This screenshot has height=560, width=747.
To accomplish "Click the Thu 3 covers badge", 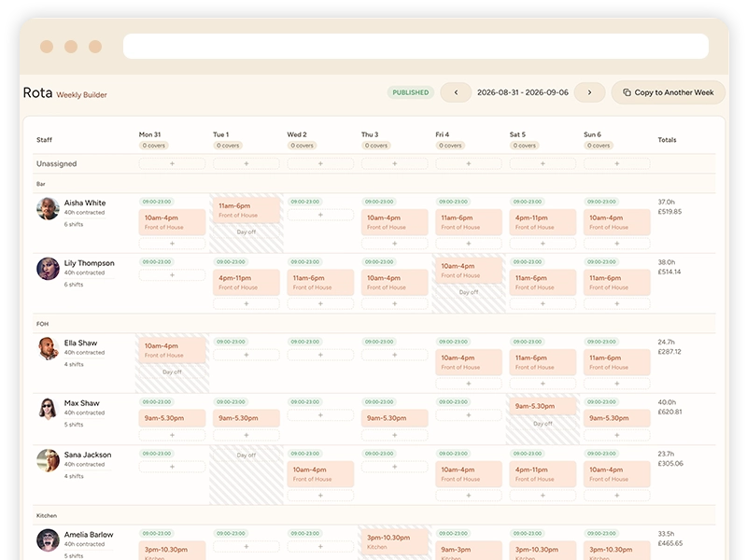I will point(376,146).
